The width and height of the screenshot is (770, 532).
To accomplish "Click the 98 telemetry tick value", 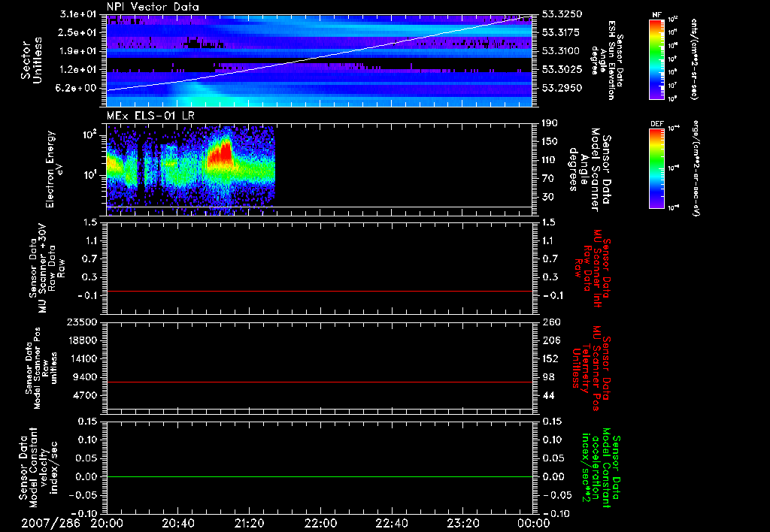I will pyautogui.click(x=548, y=377).
